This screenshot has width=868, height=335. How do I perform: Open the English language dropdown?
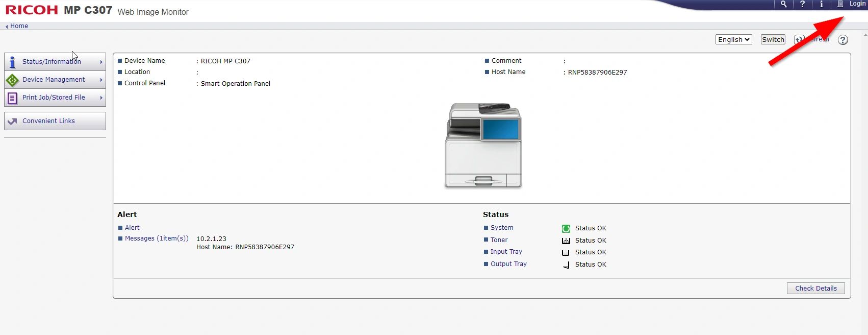tap(733, 39)
